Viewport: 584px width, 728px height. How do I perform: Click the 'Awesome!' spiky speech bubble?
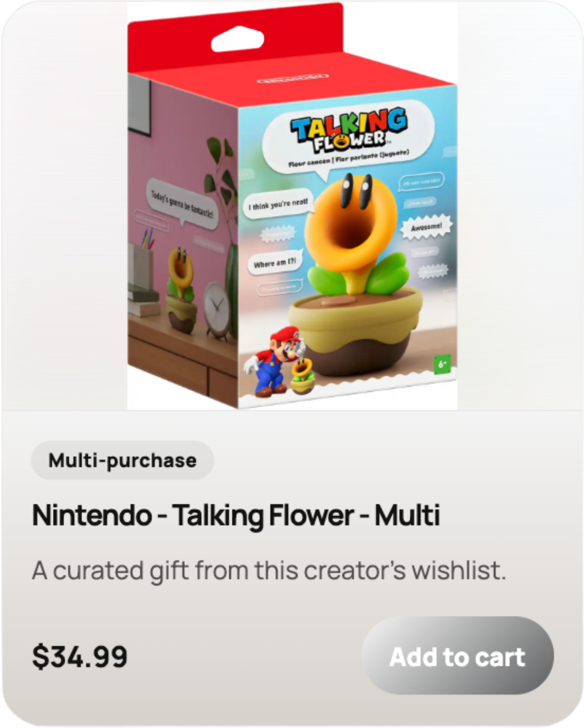click(427, 227)
